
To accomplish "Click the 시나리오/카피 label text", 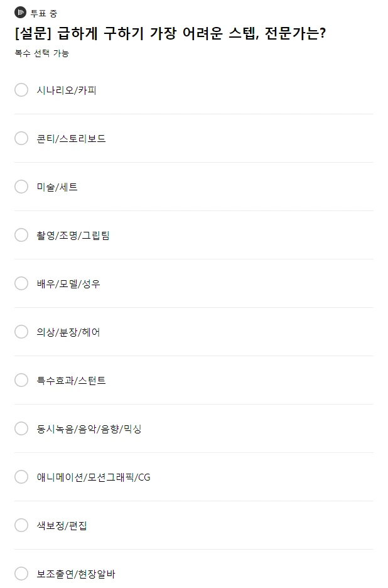I will click(67, 90).
